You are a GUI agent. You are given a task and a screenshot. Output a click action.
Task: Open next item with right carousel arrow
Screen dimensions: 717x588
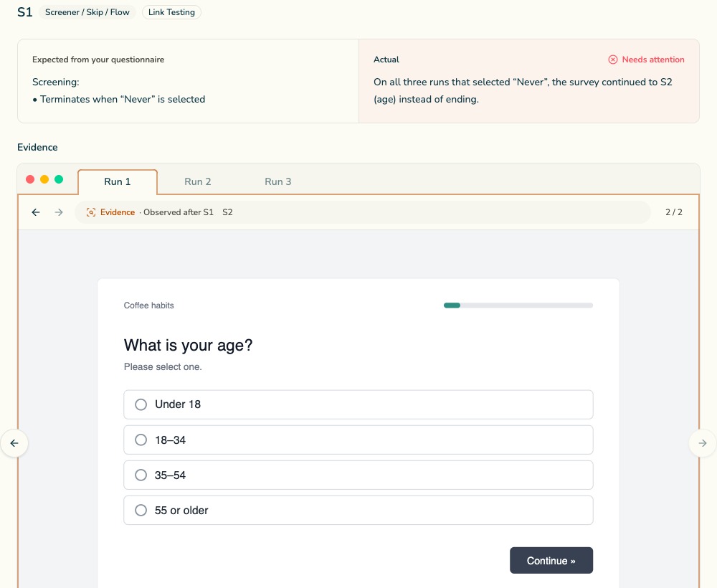[x=703, y=443]
